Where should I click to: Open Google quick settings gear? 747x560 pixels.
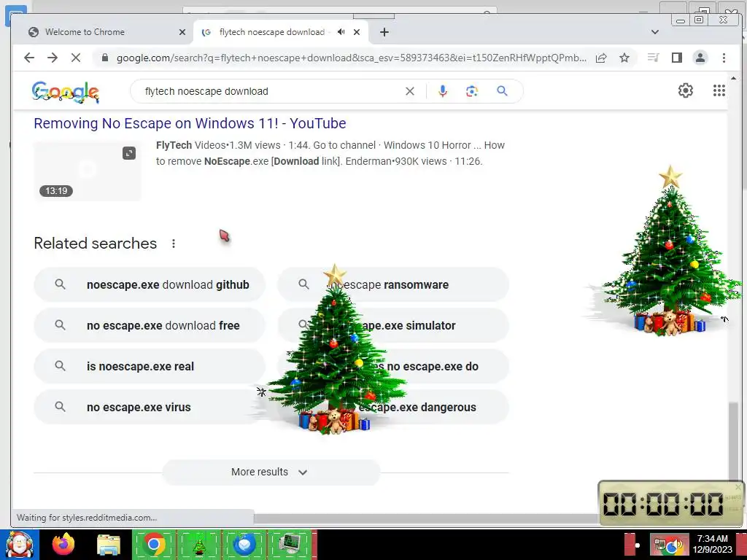point(686,90)
